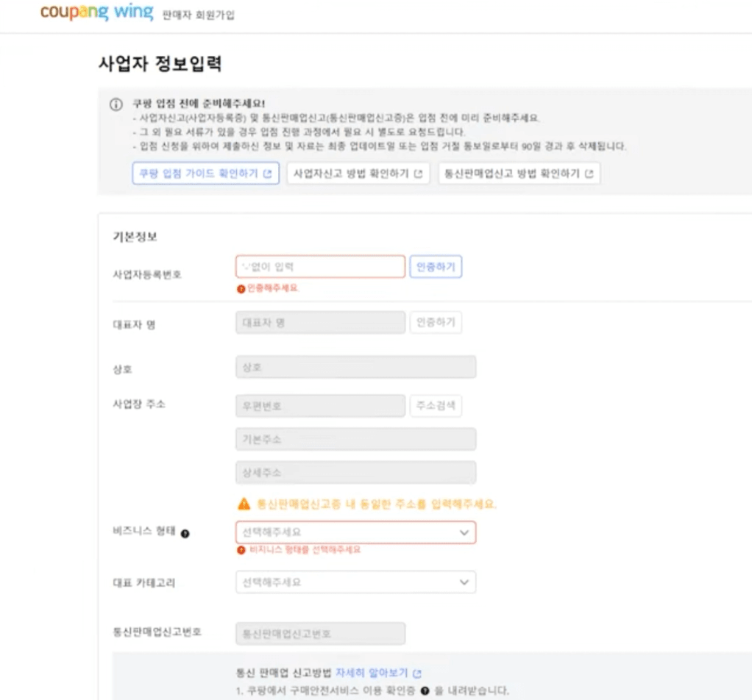Expand the 대표 카테고리 dropdown
The height and width of the screenshot is (700, 752).
(355, 582)
